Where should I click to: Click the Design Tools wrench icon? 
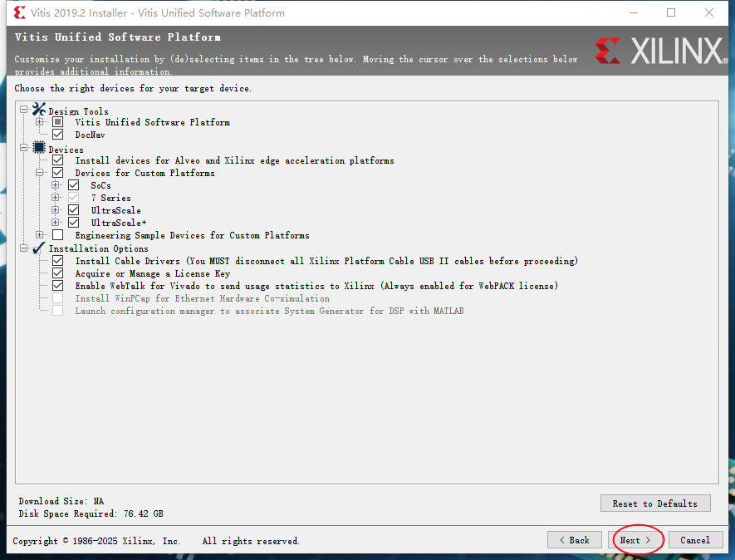pyautogui.click(x=39, y=110)
